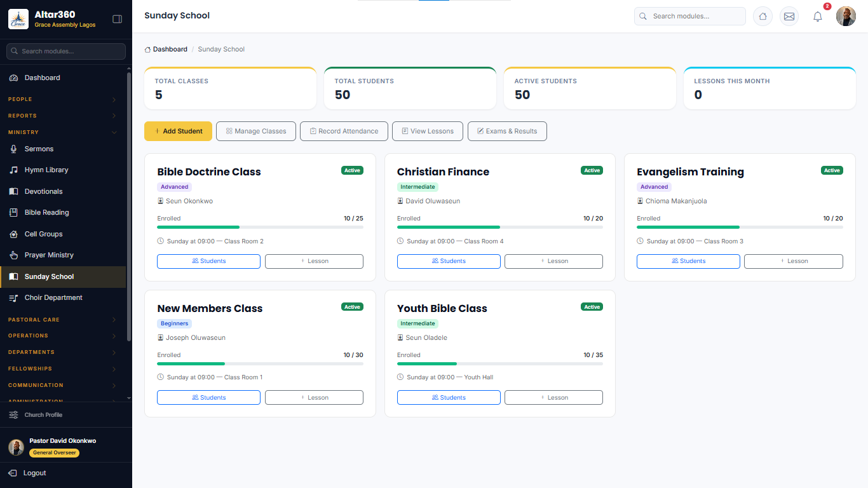This screenshot has height=488, width=868.
Task: Click Bible Doctrine Class enrollment progress bar
Action: [x=261, y=227]
